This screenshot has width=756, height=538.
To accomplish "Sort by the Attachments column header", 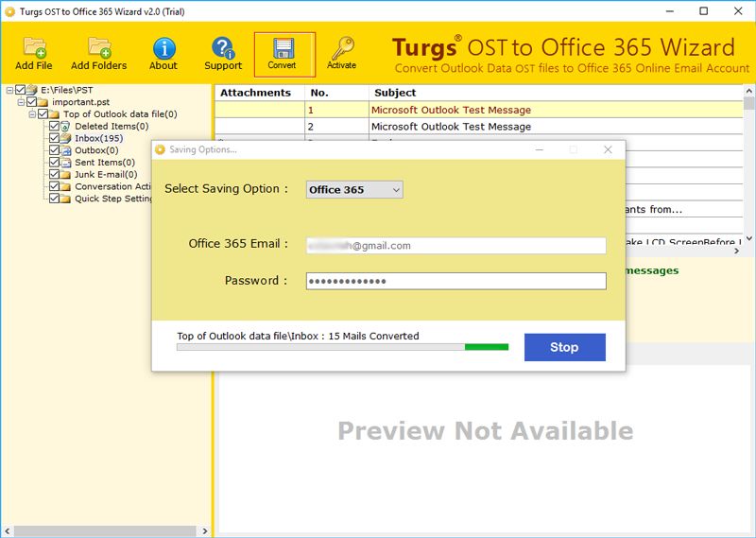I will click(259, 93).
